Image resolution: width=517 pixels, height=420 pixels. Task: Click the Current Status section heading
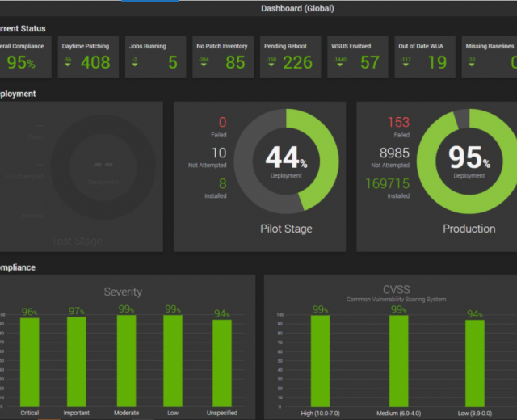(x=23, y=29)
